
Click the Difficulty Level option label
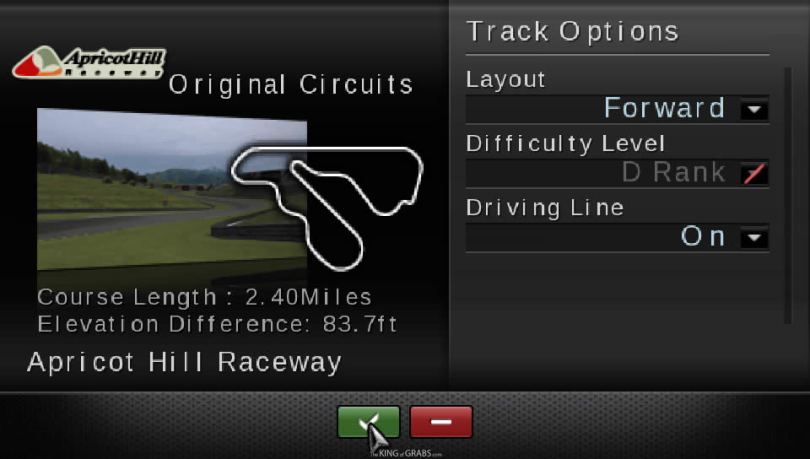coord(566,144)
